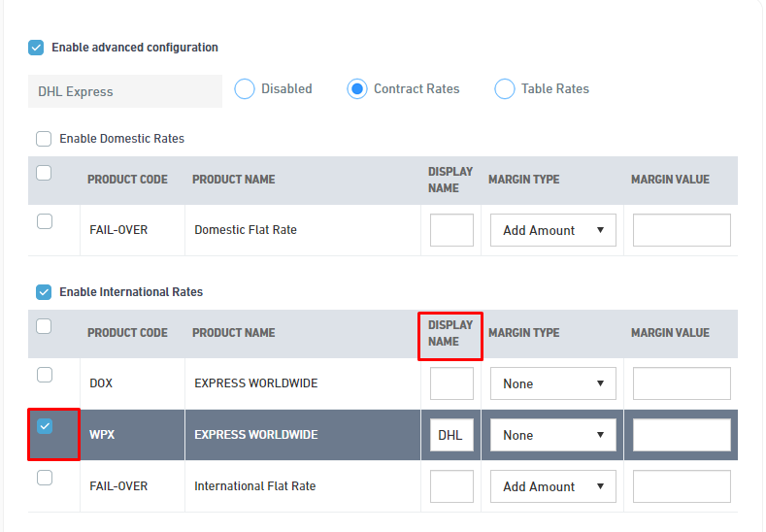Click margin value field for International Flat Rate
The height and width of the screenshot is (532, 766).
[x=682, y=486]
